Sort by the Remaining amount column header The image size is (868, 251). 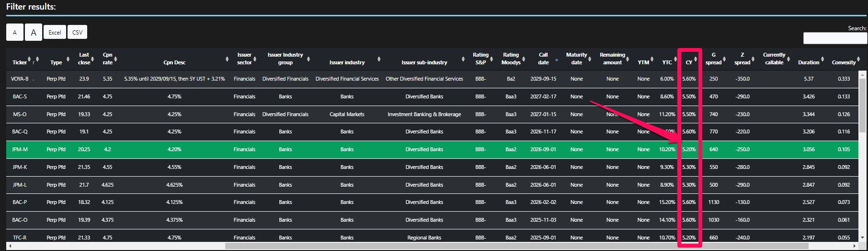[x=612, y=59]
